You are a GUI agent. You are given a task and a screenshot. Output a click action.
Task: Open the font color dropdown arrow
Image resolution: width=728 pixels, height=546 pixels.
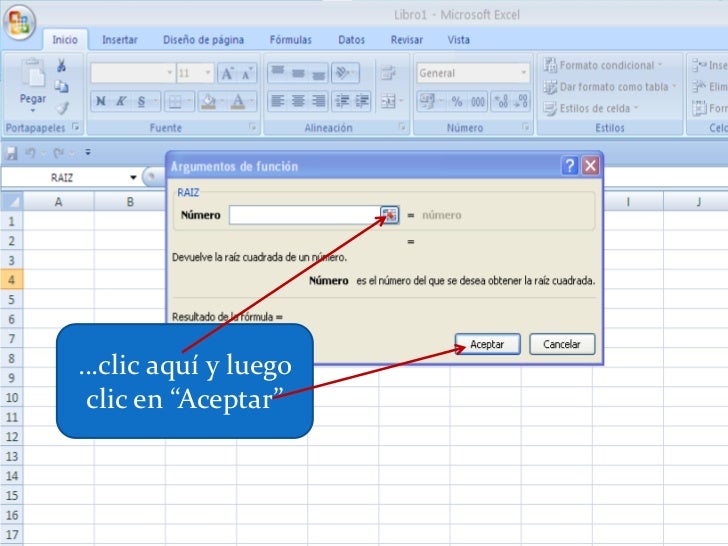coord(252,101)
